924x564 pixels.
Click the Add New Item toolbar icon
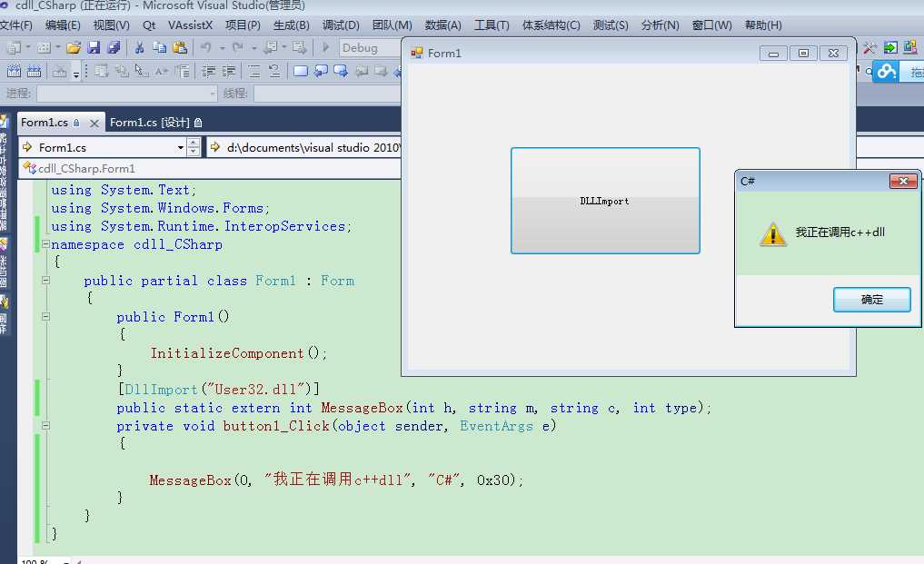[x=44, y=48]
